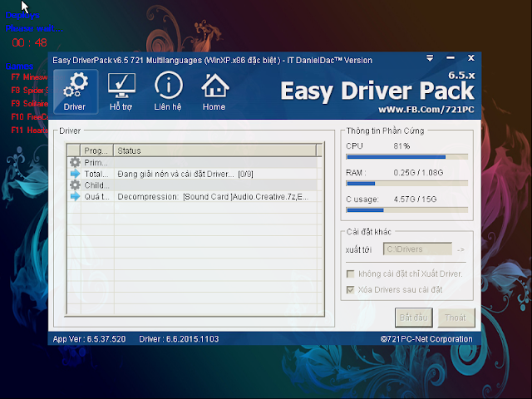532x399 pixels.
Task: Click the ©721PC-Net Corporation text
Action: (x=426, y=339)
